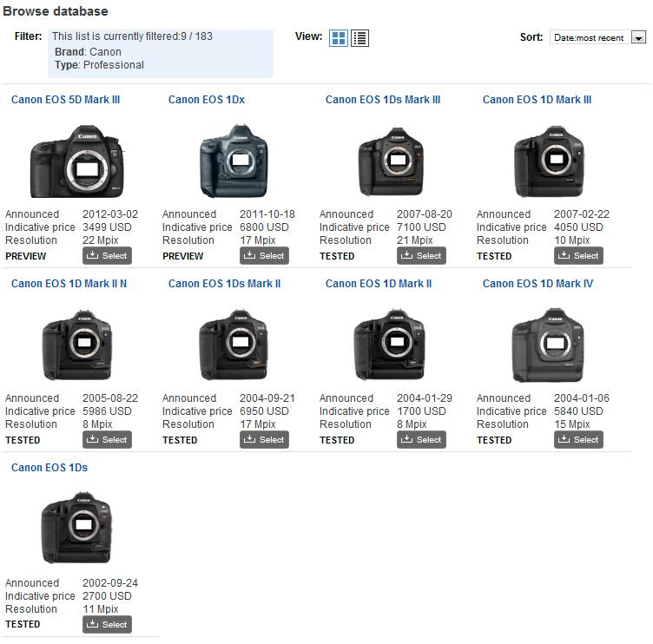The image size is (653, 644).
Task: Open Canon EOS 1Ds link
Action: 49,468
